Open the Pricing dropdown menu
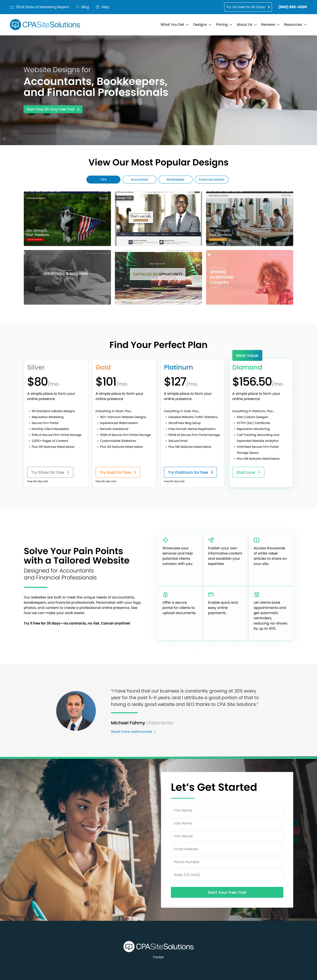Image resolution: width=317 pixels, height=980 pixels. 224,25
